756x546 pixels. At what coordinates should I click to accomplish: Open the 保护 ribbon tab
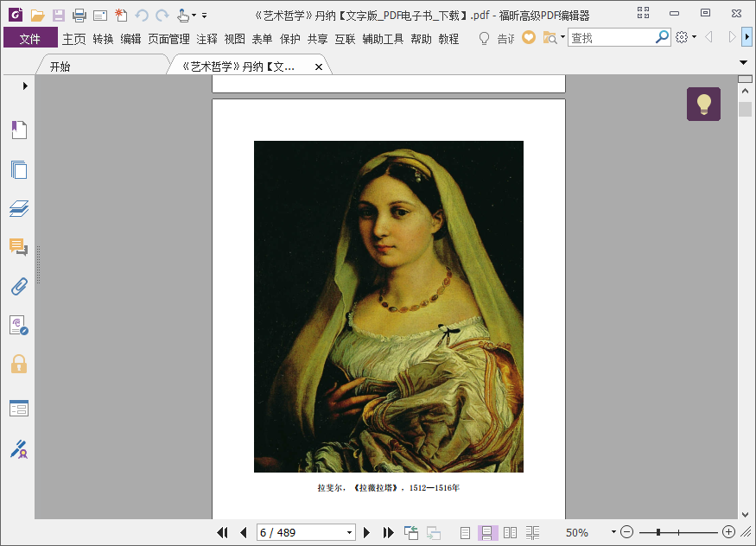coord(290,39)
